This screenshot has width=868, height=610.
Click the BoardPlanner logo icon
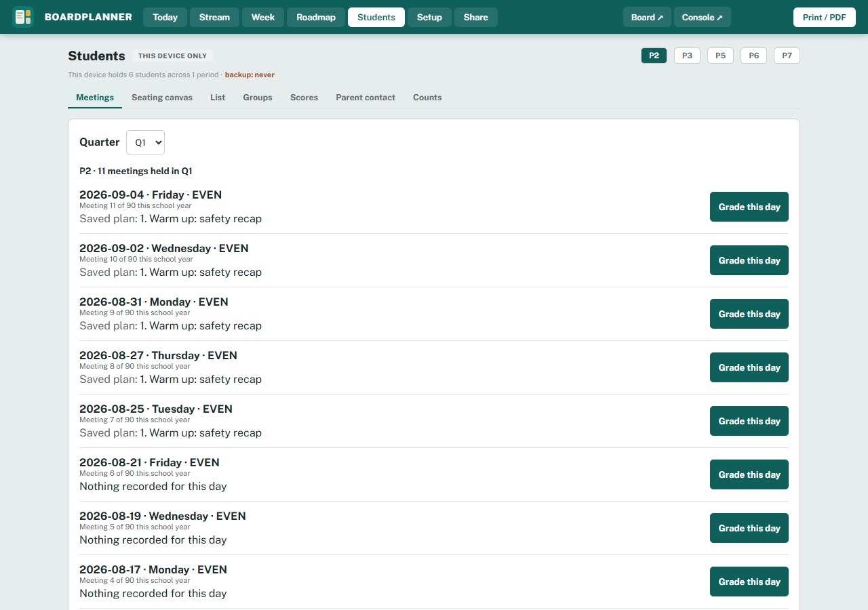tap(23, 17)
